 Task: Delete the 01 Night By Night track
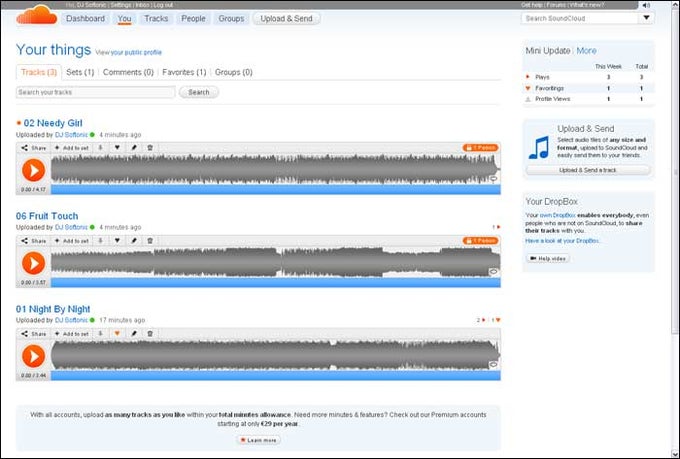(150, 334)
